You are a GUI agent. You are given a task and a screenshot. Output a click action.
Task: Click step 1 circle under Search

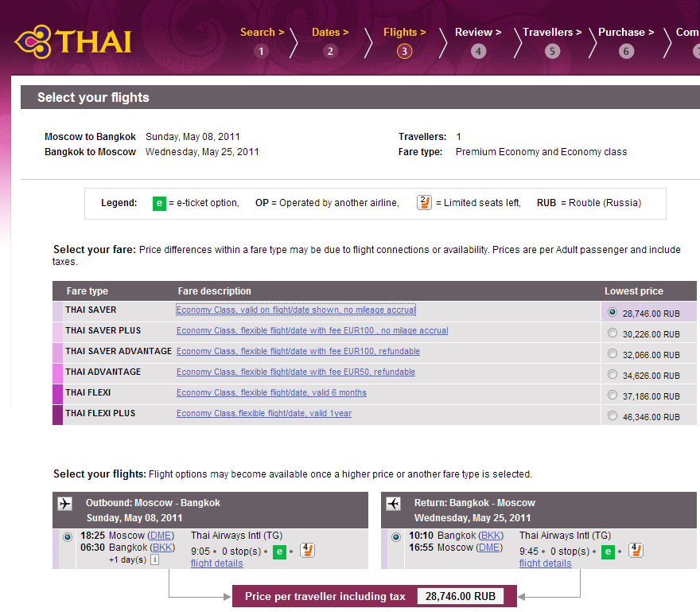tap(262, 52)
